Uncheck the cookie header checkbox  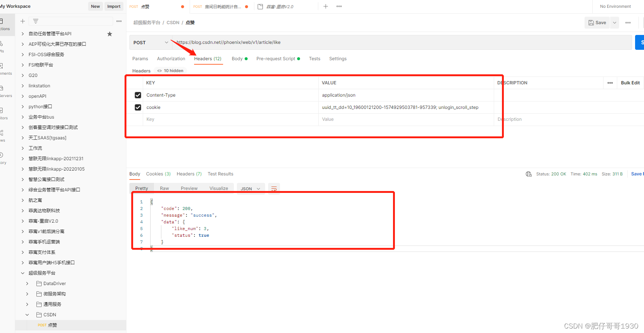138,107
